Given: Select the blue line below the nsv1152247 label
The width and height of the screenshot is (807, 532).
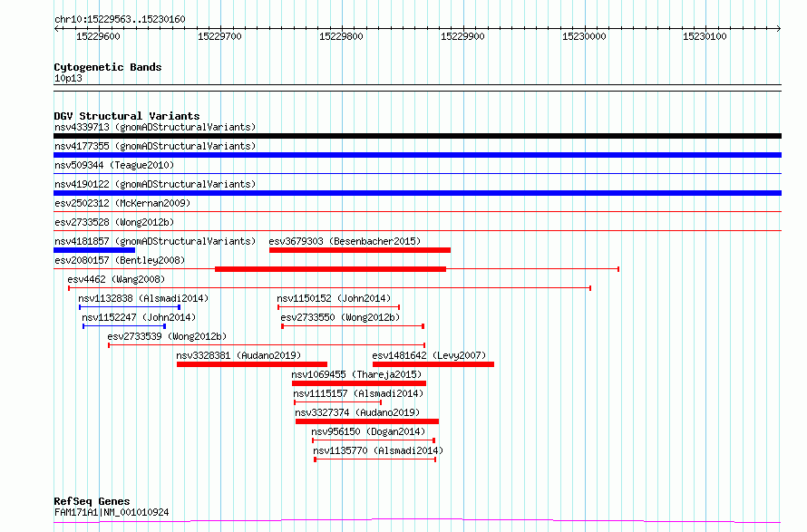Looking at the screenshot, I should 124,326.
